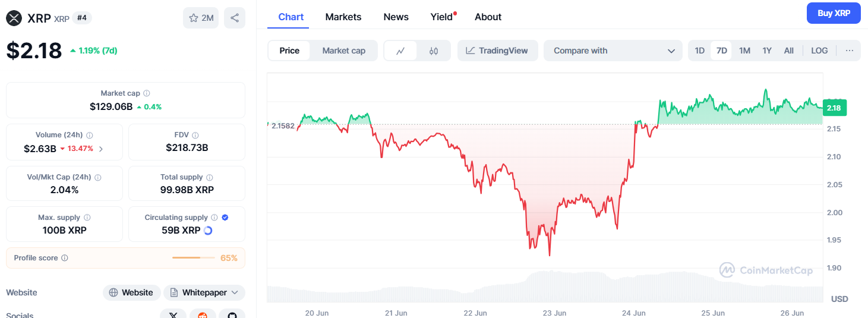The image size is (868, 318).
Task: Select the line chart view icon
Action: point(401,51)
